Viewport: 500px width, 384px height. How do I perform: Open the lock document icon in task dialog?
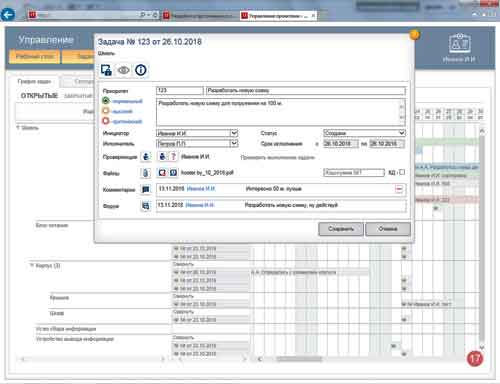pyautogui.click(x=106, y=70)
